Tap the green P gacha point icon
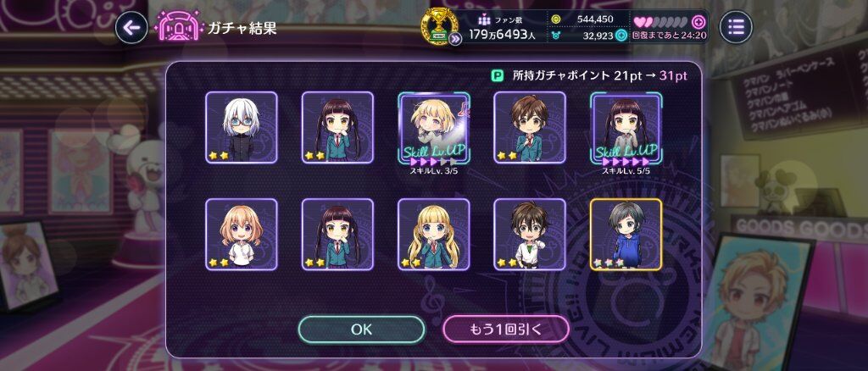The width and height of the screenshot is (868, 371). (x=498, y=75)
